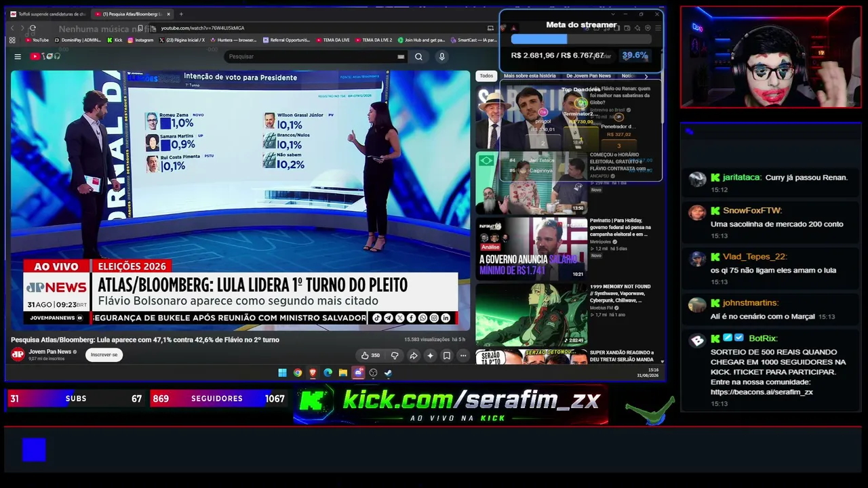Open the YouTube guide hamburger menu

(18, 56)
